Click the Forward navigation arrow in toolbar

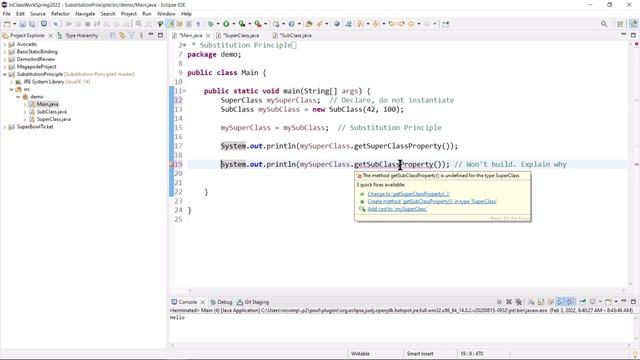[x=427, y=24]
